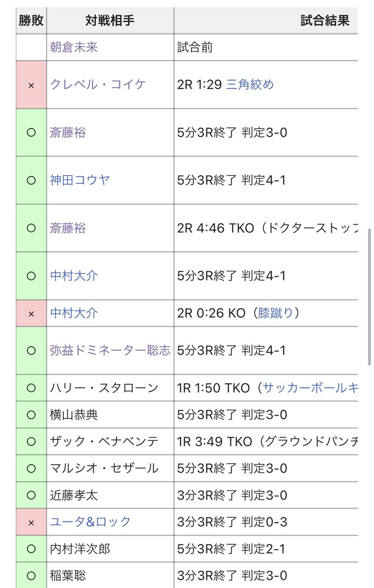Click the ザック・ベナベンテ opponent cell
Image resolution: width=374 pixels, height=588 pixels.
tap(110, 442)
